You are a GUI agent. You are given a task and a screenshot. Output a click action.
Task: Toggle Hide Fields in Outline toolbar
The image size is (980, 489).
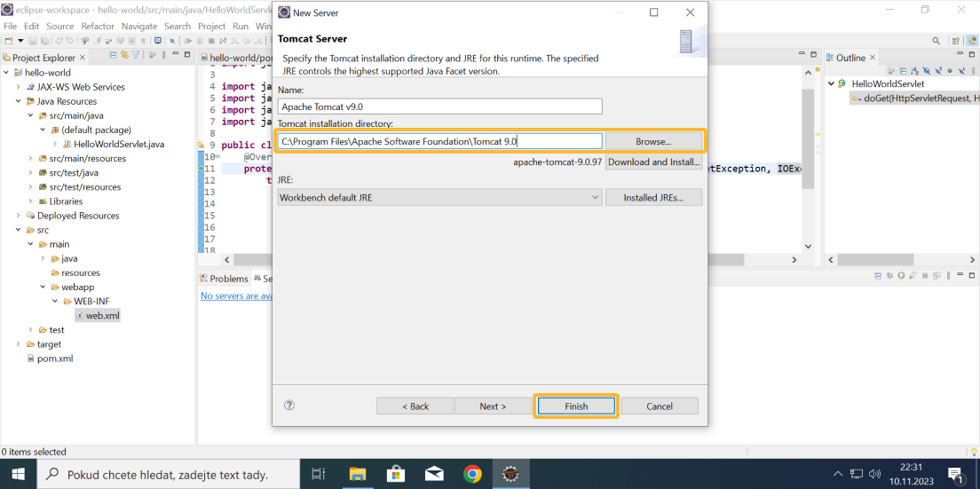point(927,71)
